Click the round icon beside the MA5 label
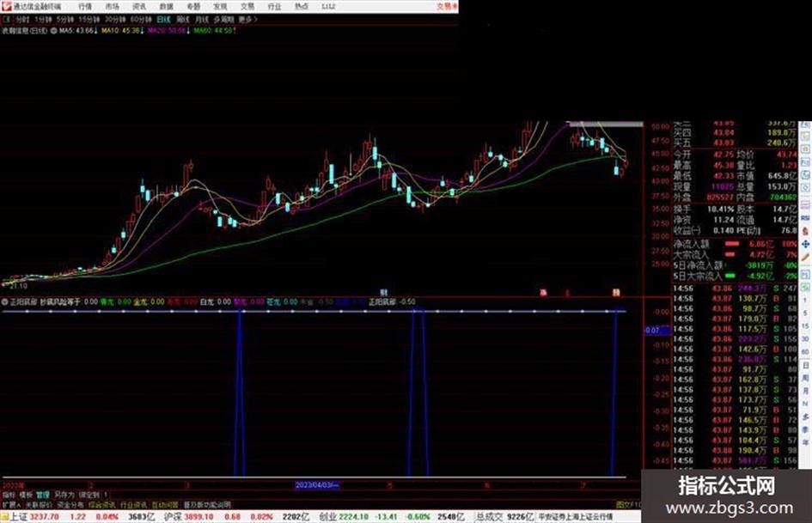The width and height of the screenshot is (812, 523). coord(53,31)
